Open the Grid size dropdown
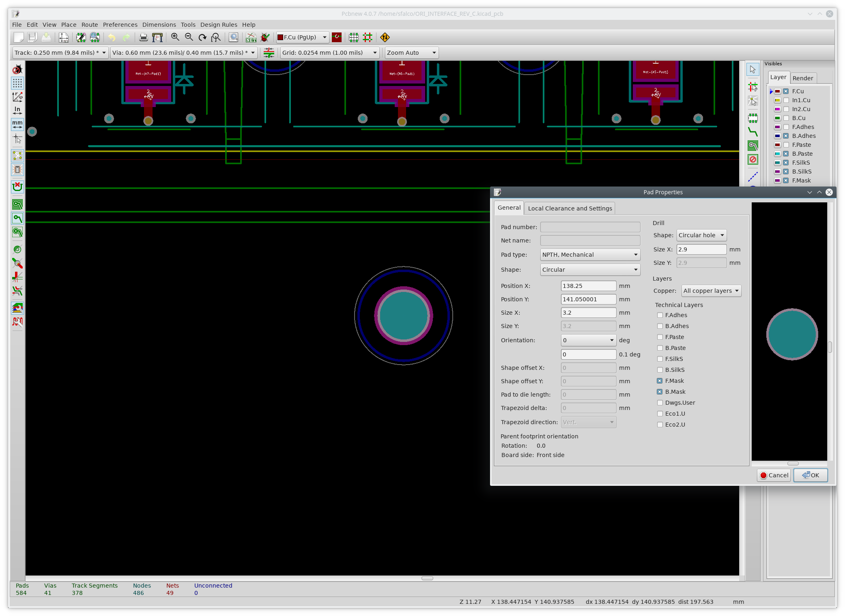The height and width of the screenshot is (616, 845). 330,53
